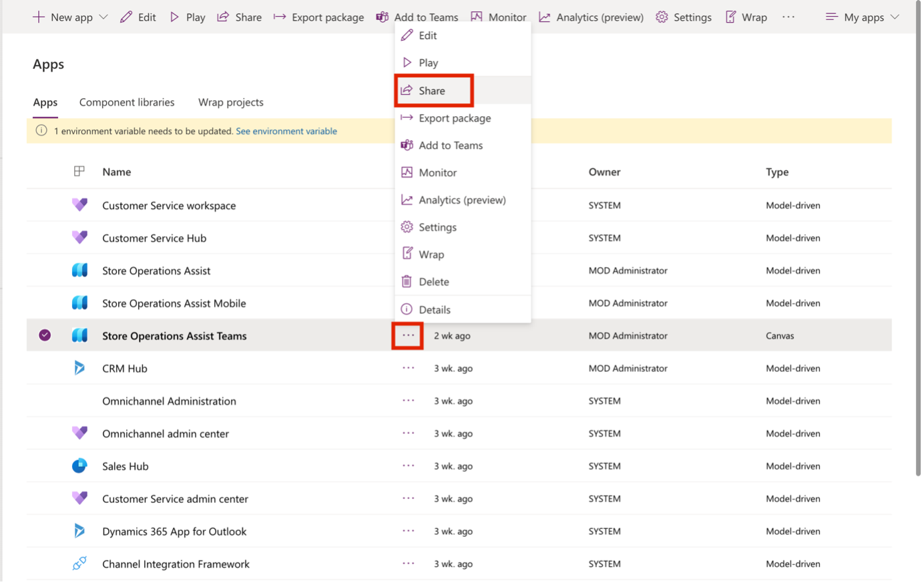
Task: Click Wrap in the top toolbar
Action: click(746, 17)
